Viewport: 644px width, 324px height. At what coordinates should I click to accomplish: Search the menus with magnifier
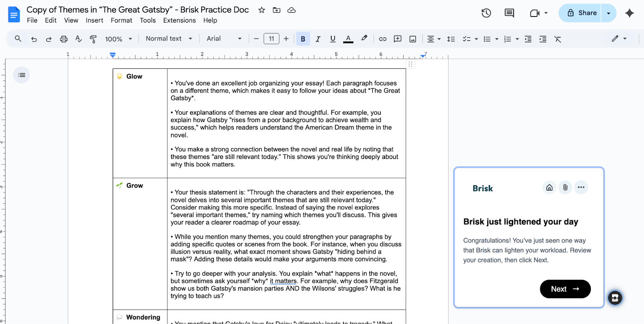pyautogui.click(x=18, y=39)
